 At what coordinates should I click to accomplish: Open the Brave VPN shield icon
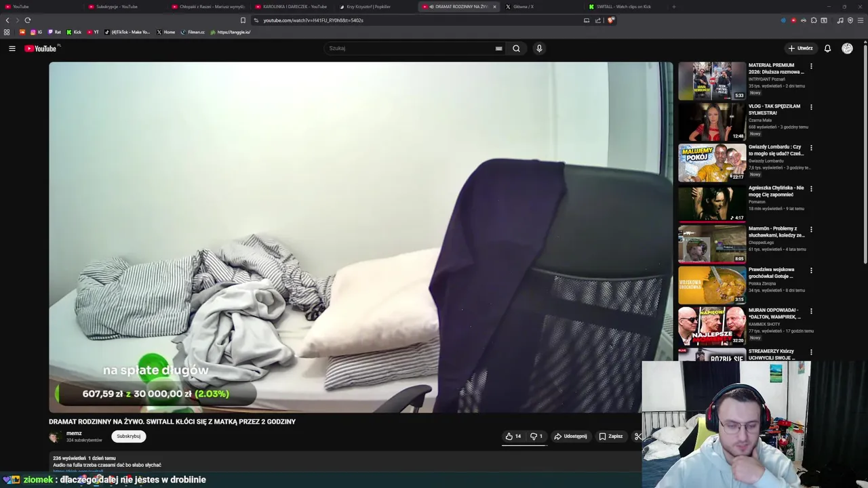850,20
